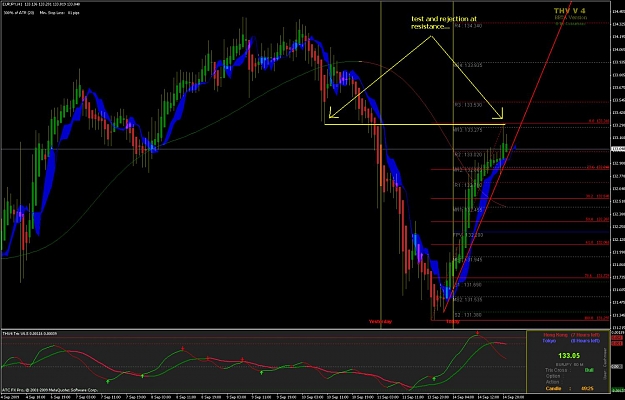Click the 131.945 mid-pivot label

(x=468, y=260)
